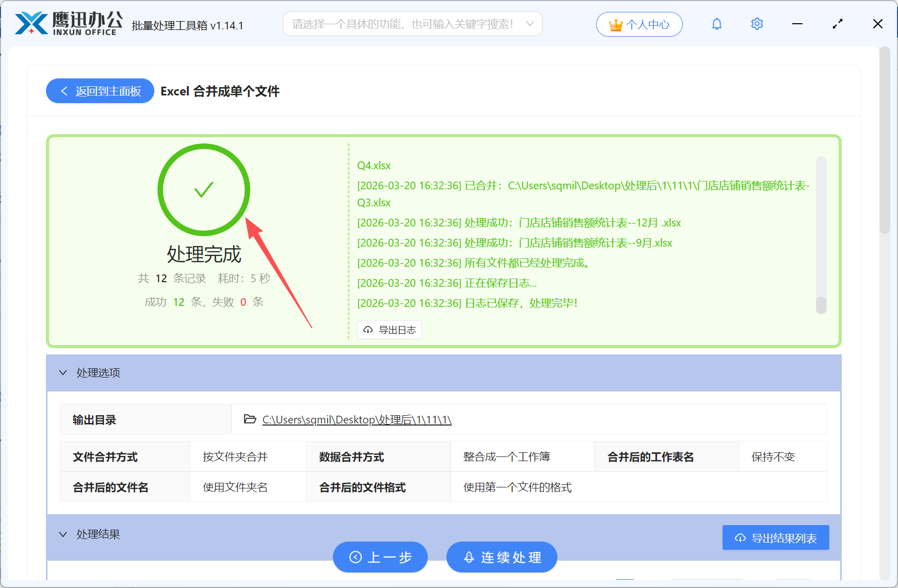898x588 pixels.
Task: Click 上一步 to go back a step
Action: [380, 557]
